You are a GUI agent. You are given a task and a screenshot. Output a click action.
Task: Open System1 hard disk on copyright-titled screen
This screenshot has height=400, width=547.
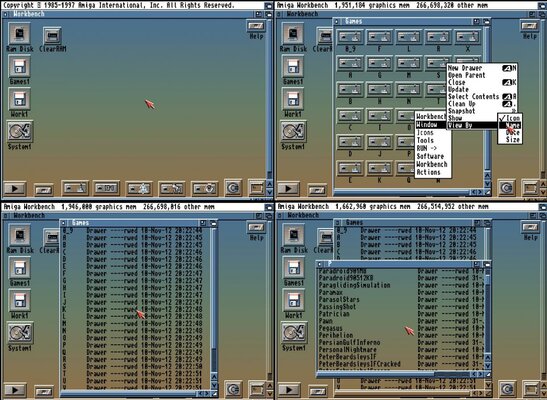tap(20, 131)
